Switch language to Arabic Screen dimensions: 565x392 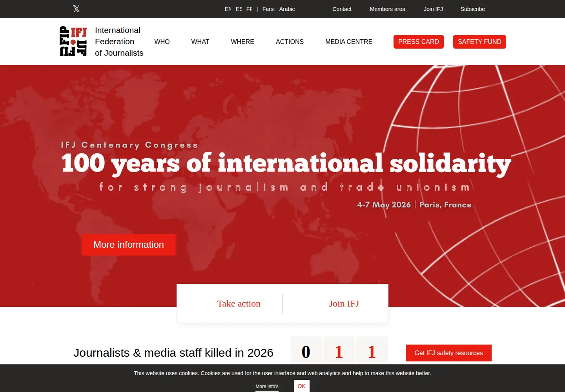coord(287,9)
